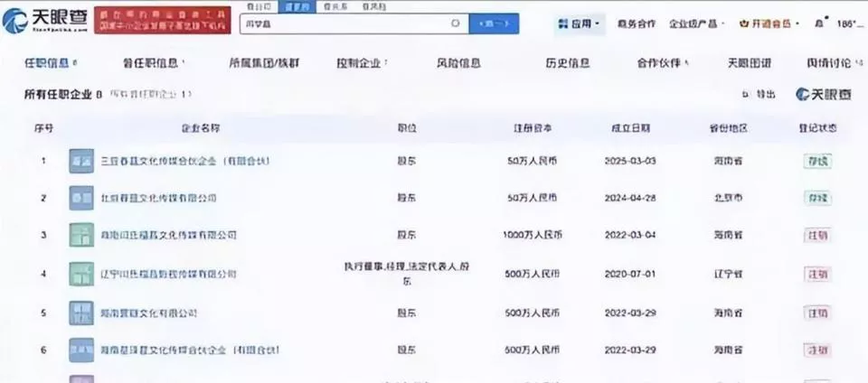This screenshot has height=383, width=868.
Task: Expand the 应用 dropdown in header
Action: coord(580,23)
